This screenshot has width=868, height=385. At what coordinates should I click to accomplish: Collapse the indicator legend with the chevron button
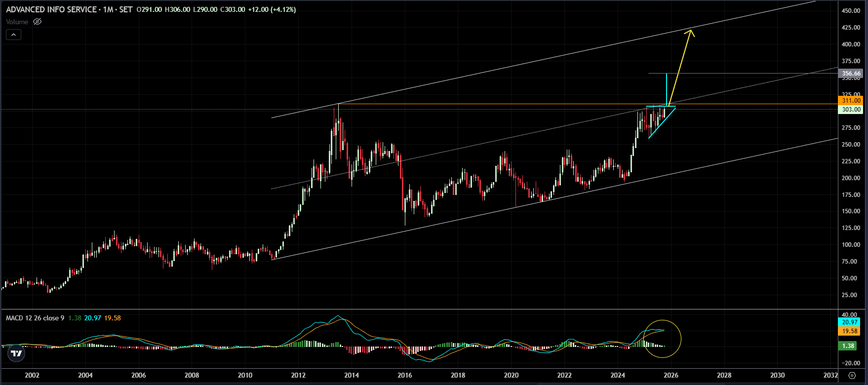point(13,35)
